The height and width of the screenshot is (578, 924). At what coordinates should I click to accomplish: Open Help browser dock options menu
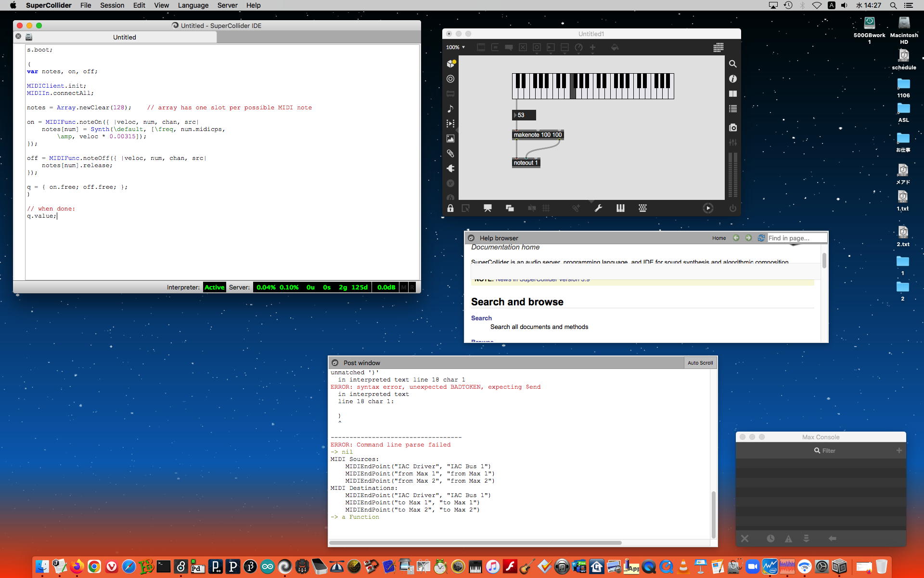pos(471,238)
